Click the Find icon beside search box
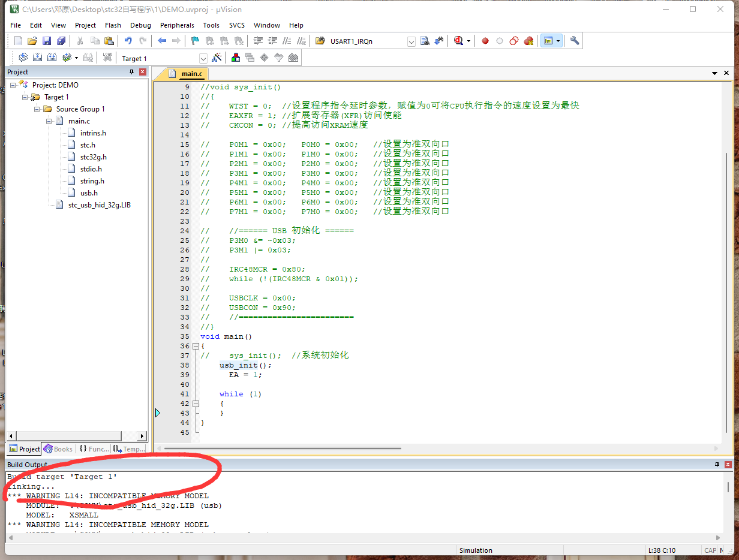The width and height of the screenshot is (739, 560). pyautogui.click(x=425, y=41)
